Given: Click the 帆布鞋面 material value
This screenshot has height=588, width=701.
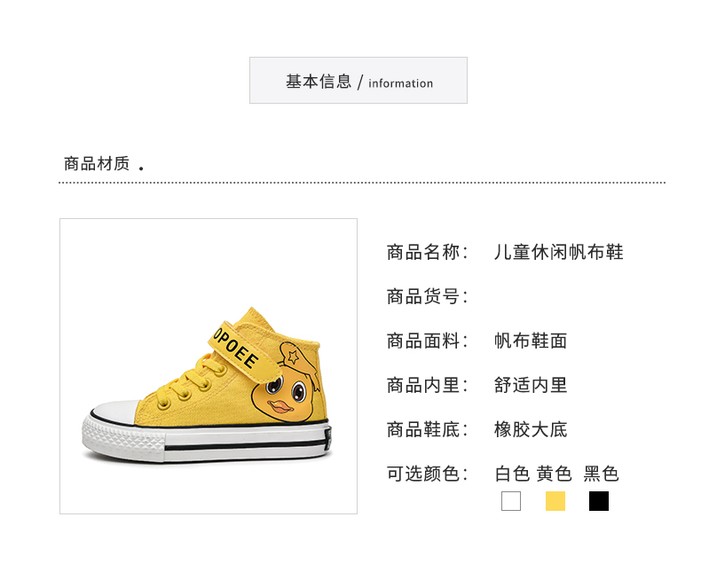Looking at the screenshot, I should click(531, 341).
